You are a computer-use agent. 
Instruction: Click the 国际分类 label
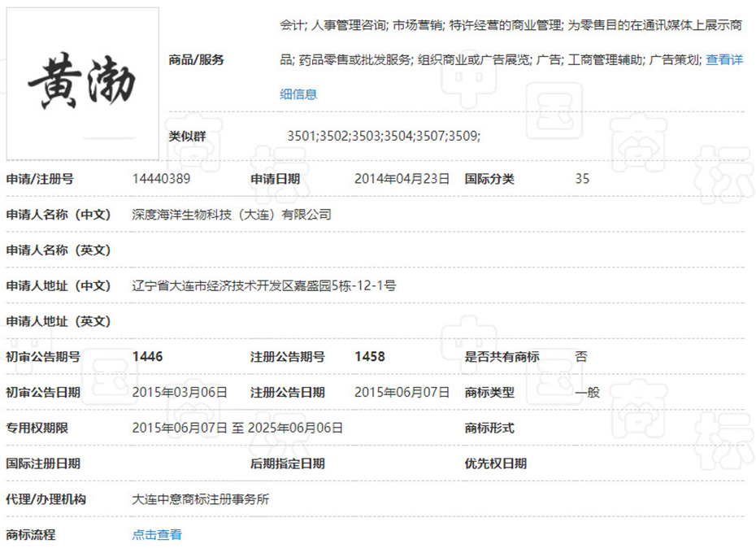(x=489, y=179)
